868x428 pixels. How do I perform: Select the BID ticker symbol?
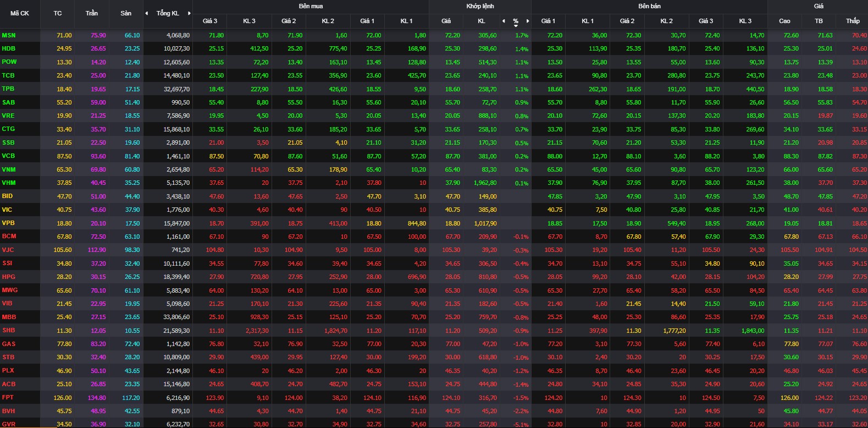pos(7,196)
